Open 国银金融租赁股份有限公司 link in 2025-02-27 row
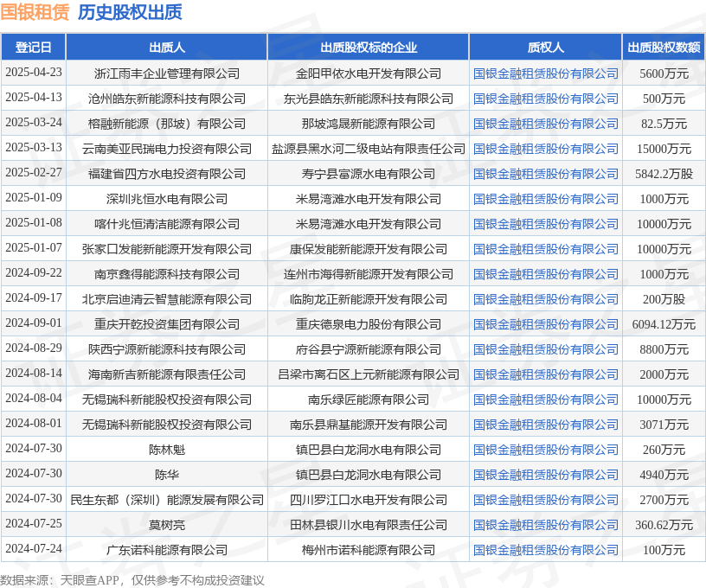 click(x=546, y=174)
